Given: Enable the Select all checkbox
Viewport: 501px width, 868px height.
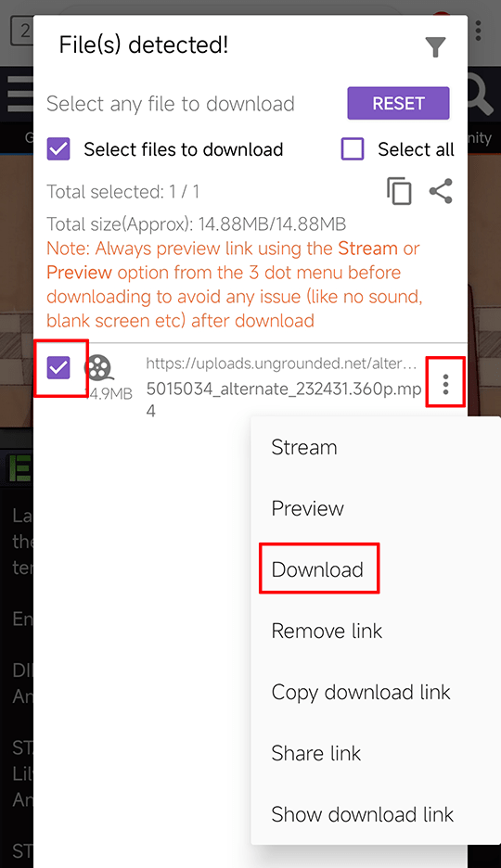Looking at the screenshot, I should tap(353, 149).
